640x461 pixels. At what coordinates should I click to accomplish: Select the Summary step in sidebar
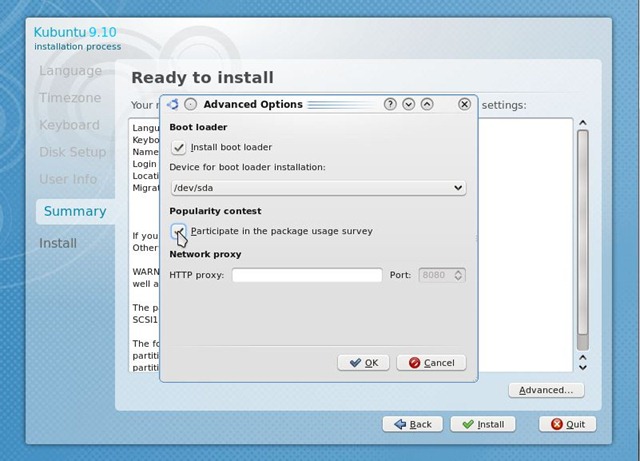tap(75, 211)
